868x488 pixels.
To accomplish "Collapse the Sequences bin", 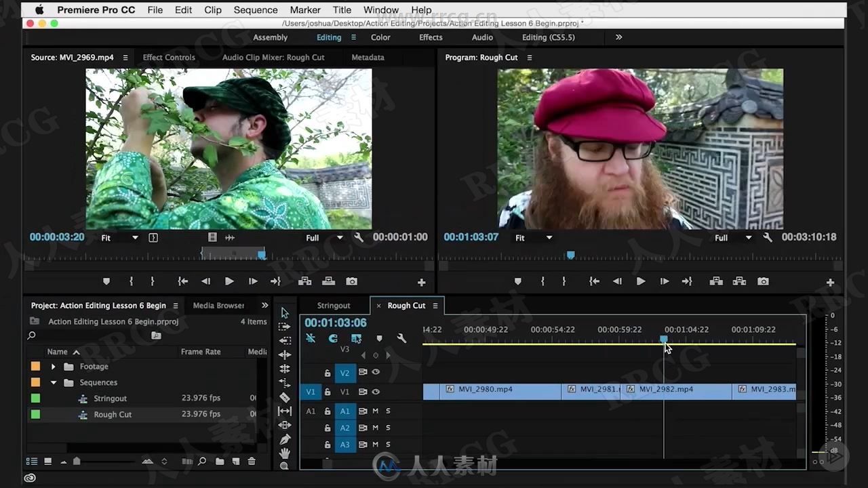I will pos(53,383).
